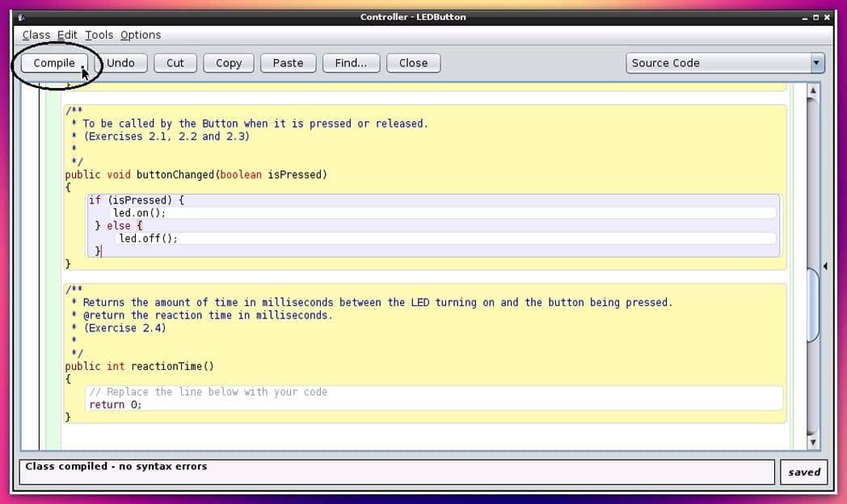The image size is (847, 504).
Task: Open the Tools menu
Action: pyautogui.click(x=99, y=35)
